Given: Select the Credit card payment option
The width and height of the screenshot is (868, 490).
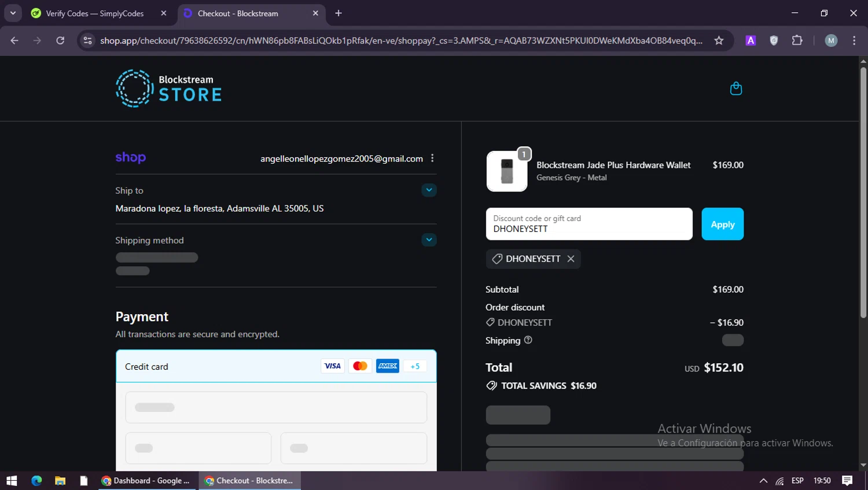Looking at the screenshot, I should [x=276, y=366].
